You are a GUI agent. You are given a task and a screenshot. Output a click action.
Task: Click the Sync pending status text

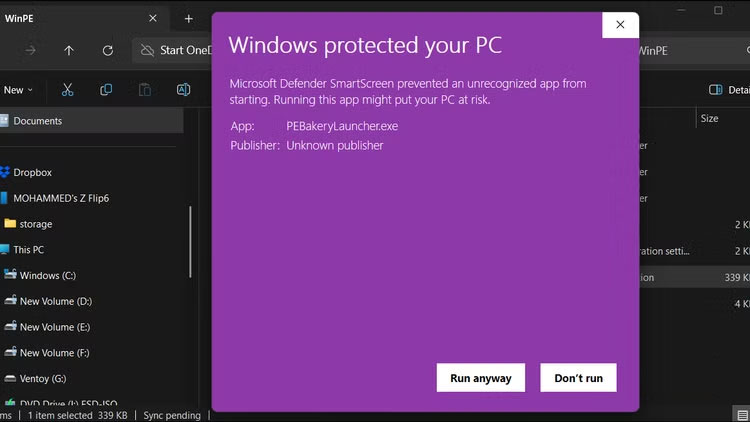tap(172, 415)
